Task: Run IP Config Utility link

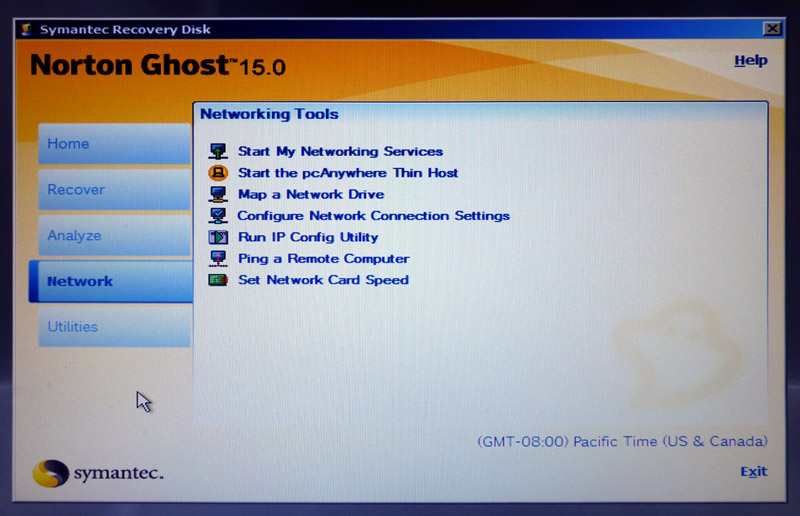Action: click(308, 237)
